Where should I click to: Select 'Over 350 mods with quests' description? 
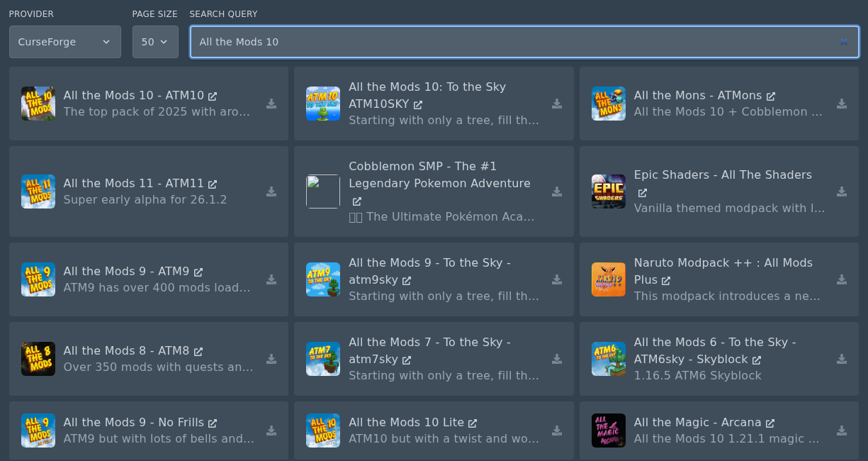coord(159,367)
